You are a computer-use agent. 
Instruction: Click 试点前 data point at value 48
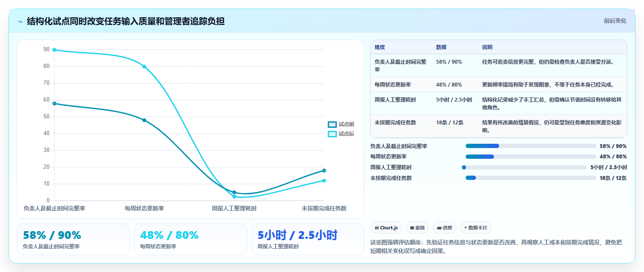coord(144,121)
